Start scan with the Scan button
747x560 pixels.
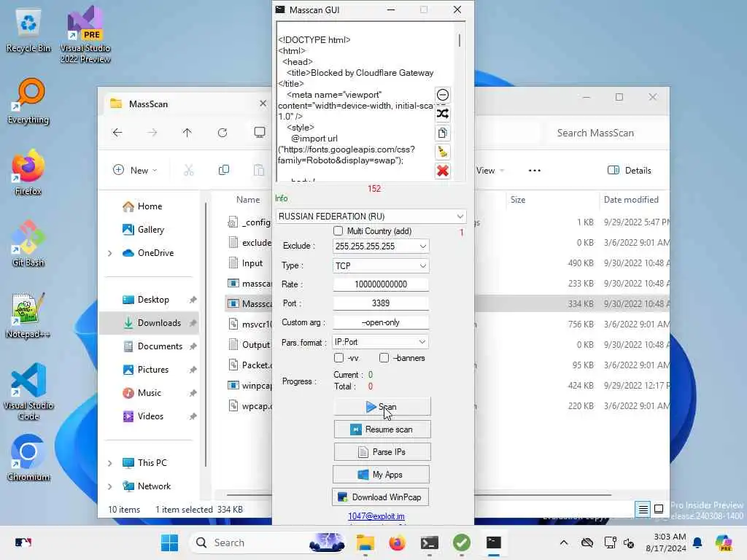(382, 407)
